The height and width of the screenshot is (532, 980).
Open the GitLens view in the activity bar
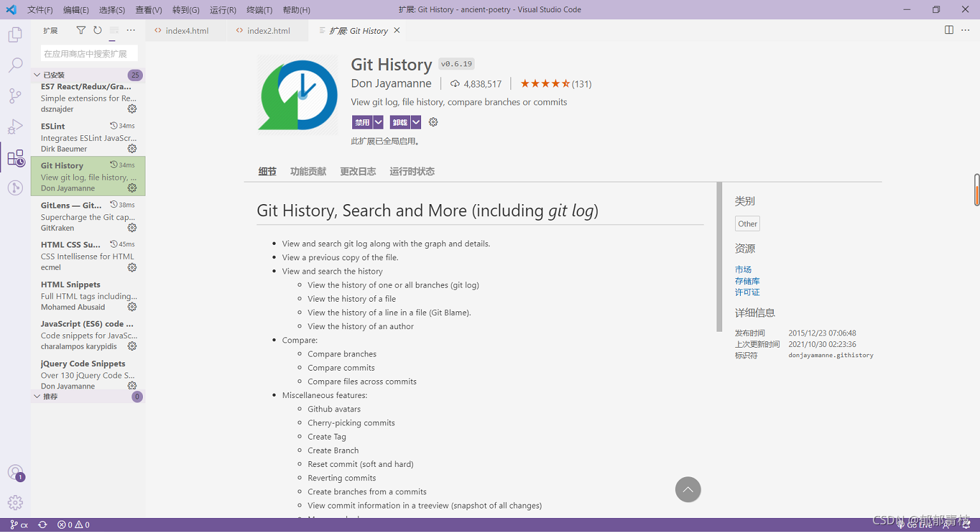point(15,188)
